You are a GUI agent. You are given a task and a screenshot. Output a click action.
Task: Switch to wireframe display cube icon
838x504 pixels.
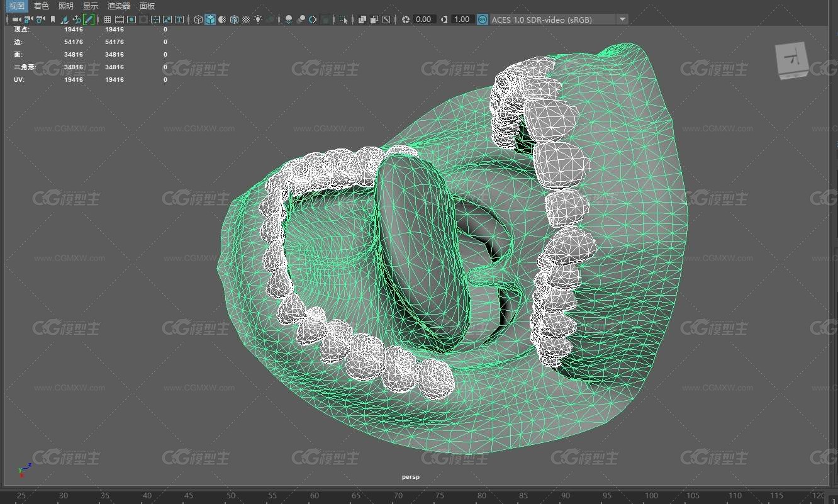(198, 20)
